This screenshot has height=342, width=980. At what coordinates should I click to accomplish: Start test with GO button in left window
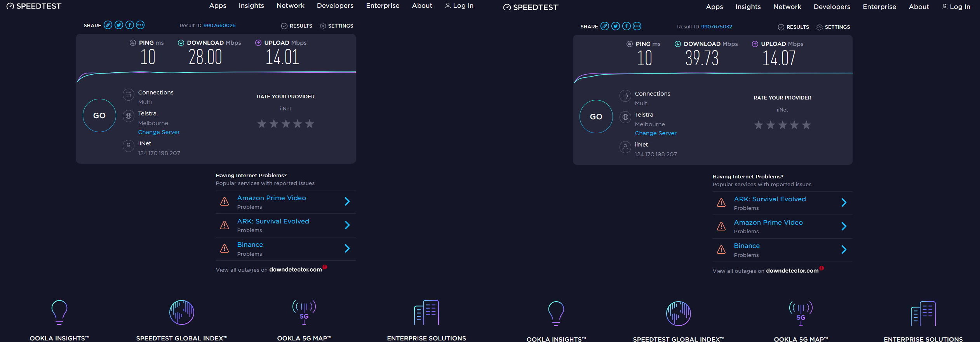(x=99, y=115)
